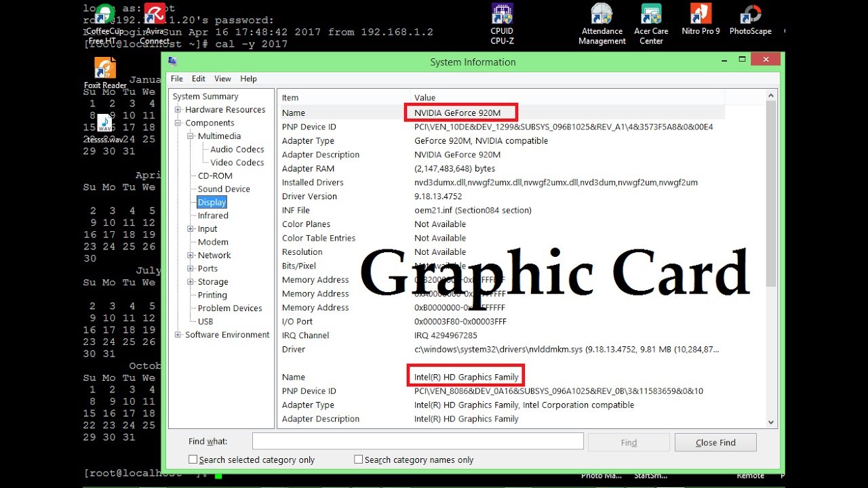The height and width of the screenshot is (488, 868).
Task: Select System Summary in tree
Action: pos(205,96)
